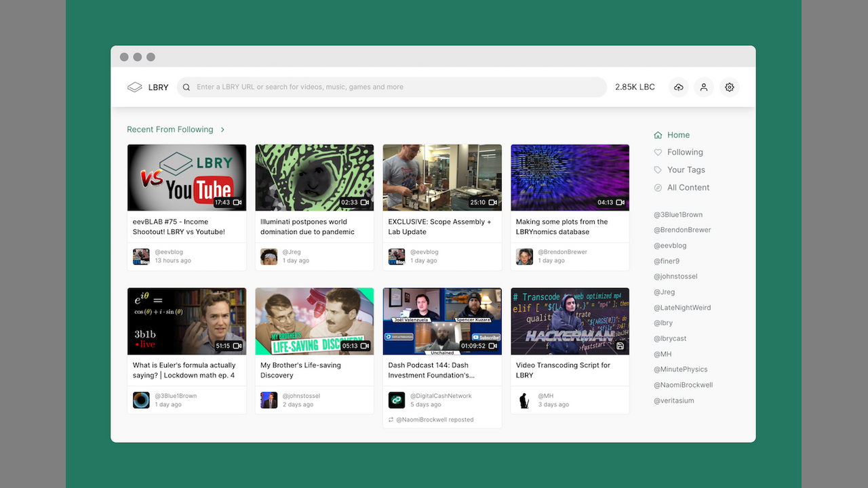Click the LBRY URL search field
The width and height of the screenshot is (868, 488).
tap(393, 87)
